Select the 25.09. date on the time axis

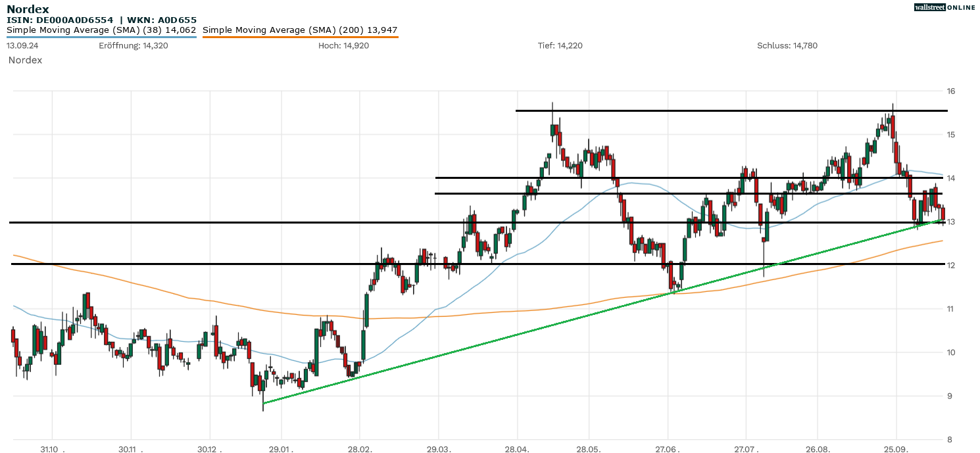pyautogui.click(x=896, y=449)
